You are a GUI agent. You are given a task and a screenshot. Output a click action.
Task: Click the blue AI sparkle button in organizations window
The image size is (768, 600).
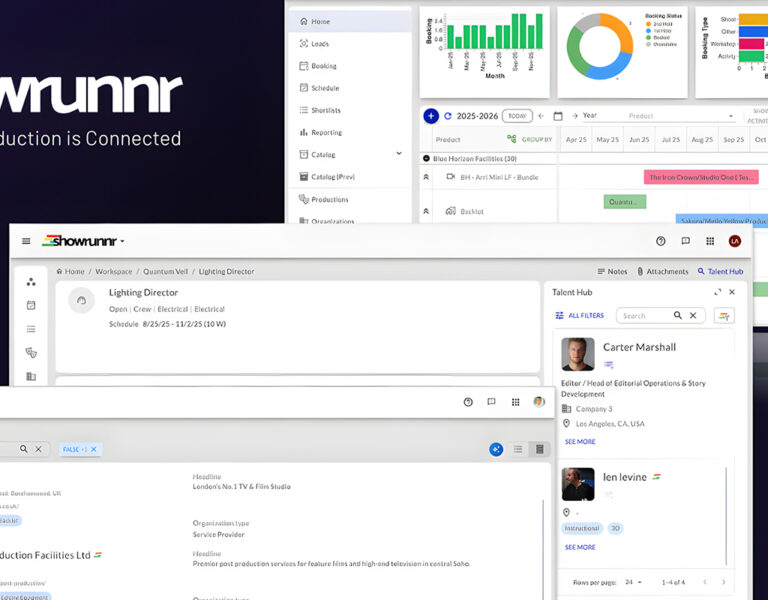tap(496, 449)
